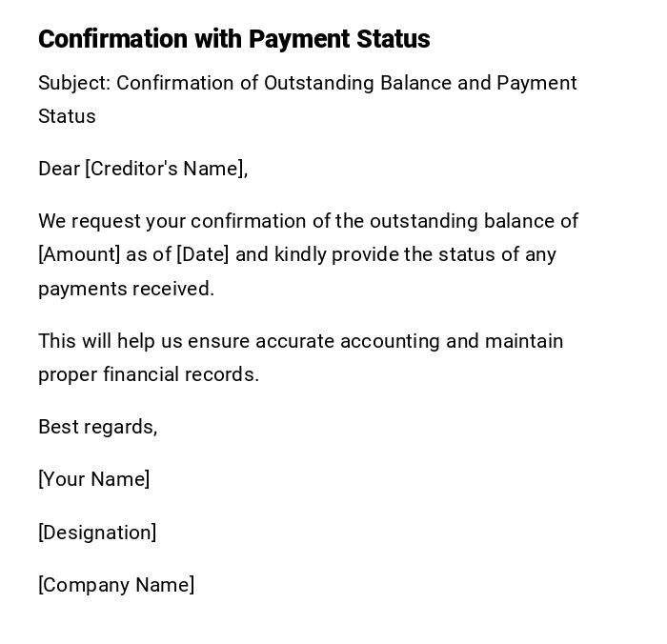Click the [Your Name] placeholder
The image size is (667, 644).
pyautogui.click(x=93, y=479)
